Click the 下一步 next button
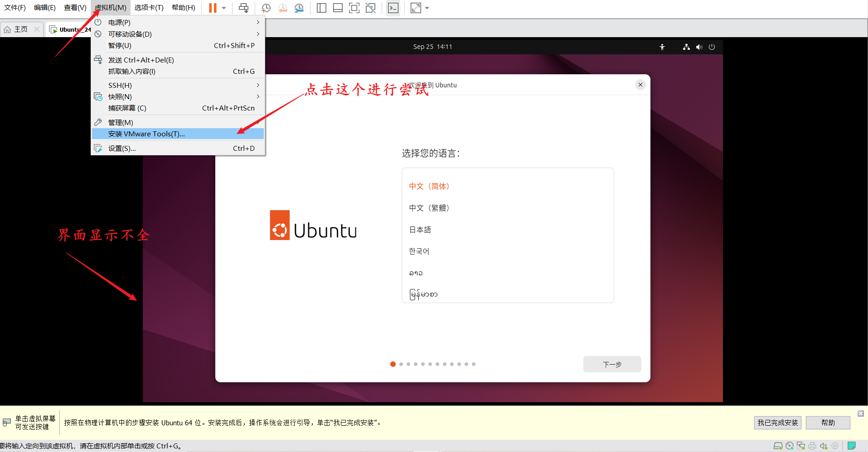 [x=612, y=364]
